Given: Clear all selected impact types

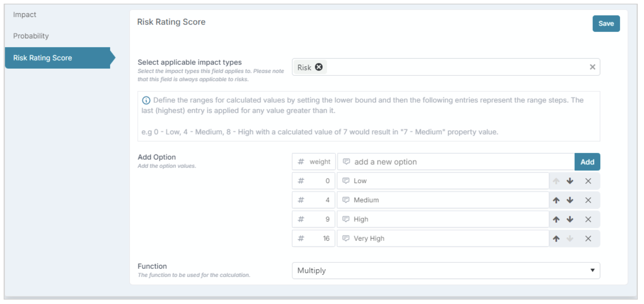Looking at the screenshot, I should coord(592,67).
